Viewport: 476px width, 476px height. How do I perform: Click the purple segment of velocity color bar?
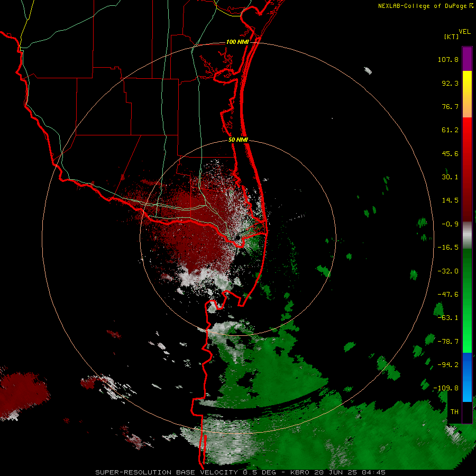(467, 59)
